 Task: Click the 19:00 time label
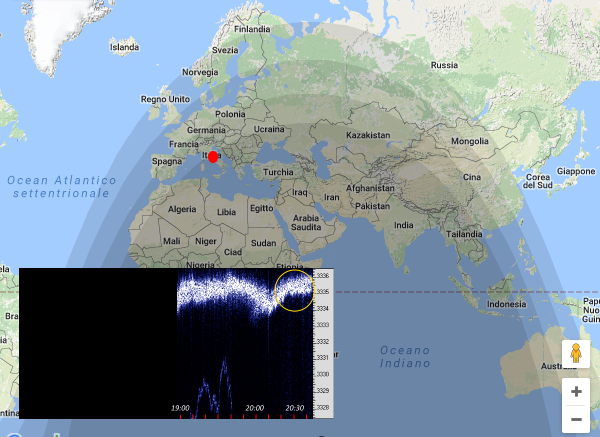coord(181,408)
